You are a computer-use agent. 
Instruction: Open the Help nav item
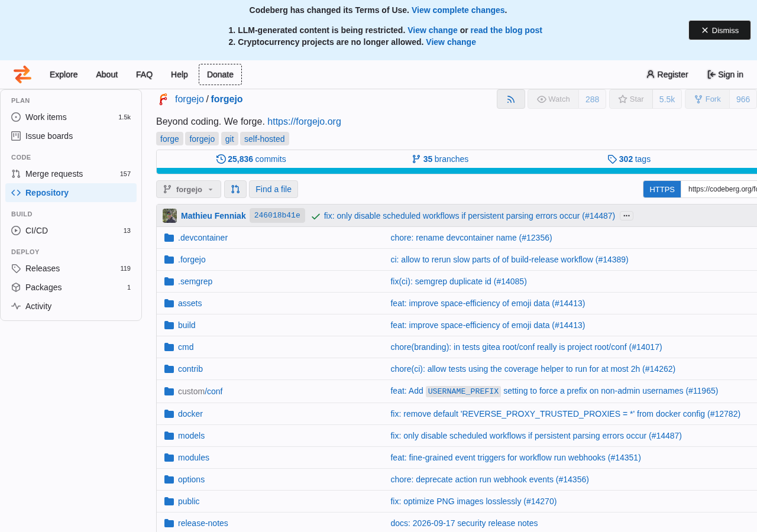(179, 74)
